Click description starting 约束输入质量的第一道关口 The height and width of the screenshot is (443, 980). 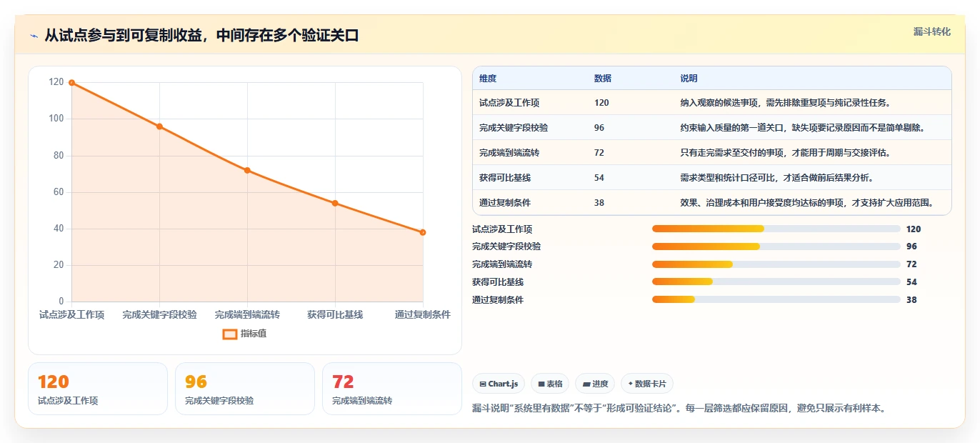point(803,128)
